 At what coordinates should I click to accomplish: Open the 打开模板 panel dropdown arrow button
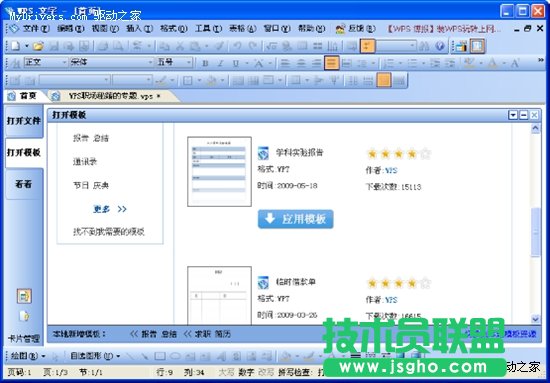[513, 115]
